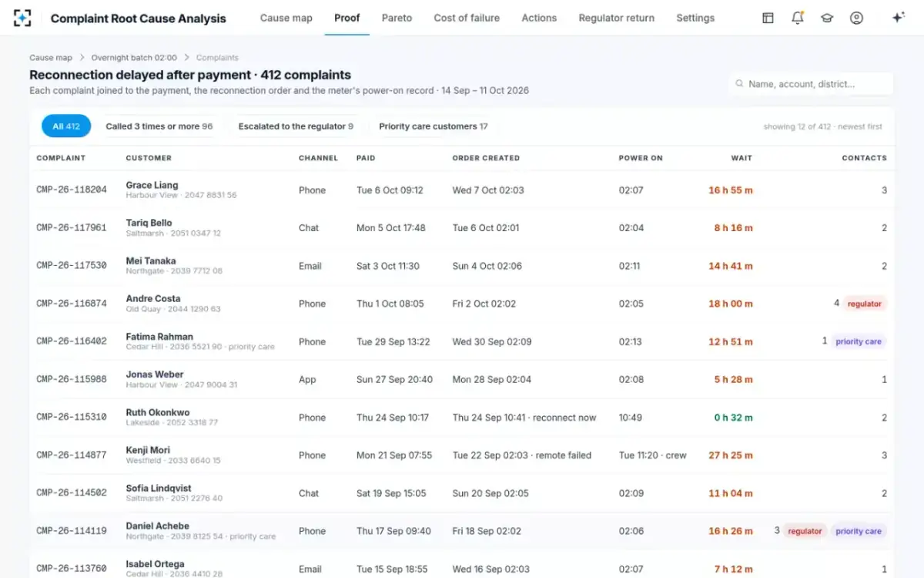Viewport: 924px width, 578px height.
Task: Open the Regulator return tab
Action: (617, 18)
